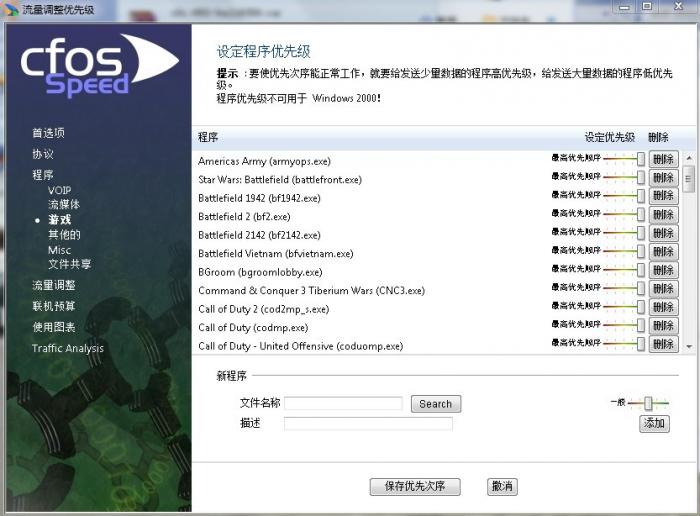Select 游戏 program category

pos(59,220)
